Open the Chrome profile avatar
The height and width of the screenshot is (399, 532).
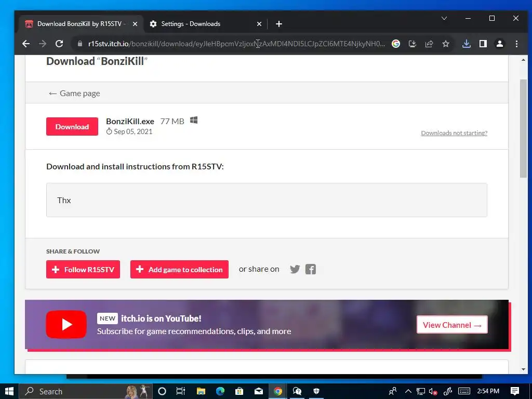pos(500,44)
